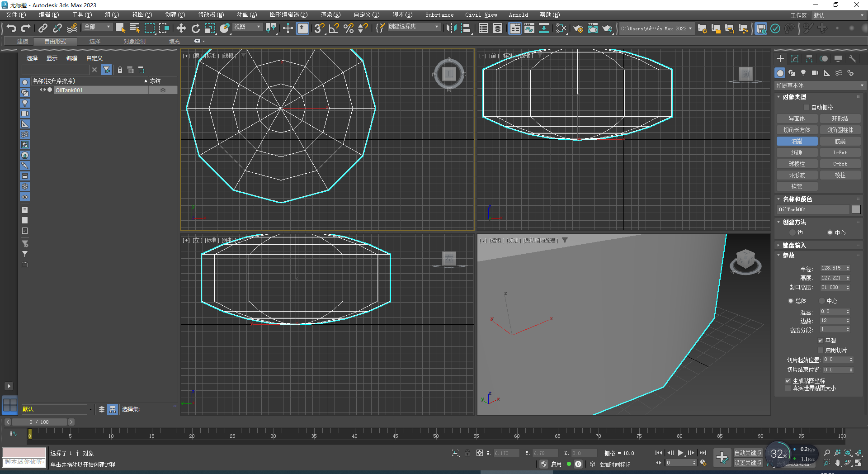Click the Play Animation button

(680, 453)
